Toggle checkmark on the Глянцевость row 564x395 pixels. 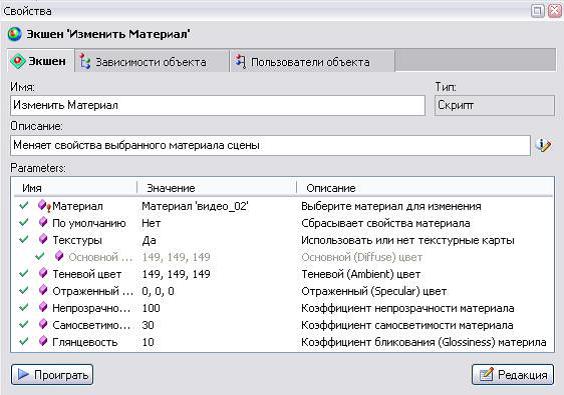[x=24, y=342]
